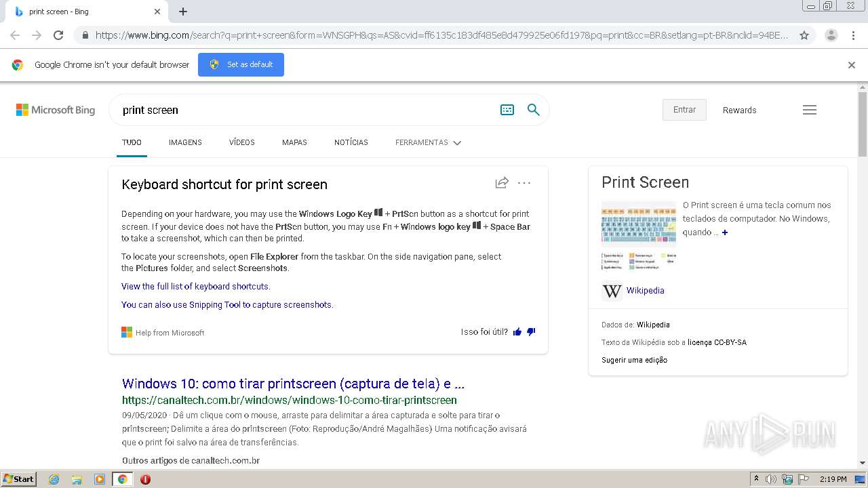This screenshot has width=868, height=488.
Task: Click the Chrome taskbar icon
Action: 122,479
